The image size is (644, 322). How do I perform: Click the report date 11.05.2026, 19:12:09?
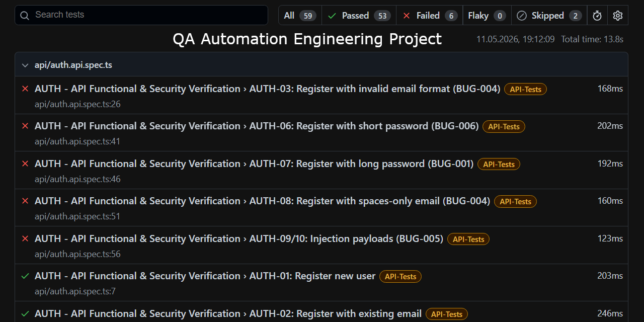[x=516, y=39]
